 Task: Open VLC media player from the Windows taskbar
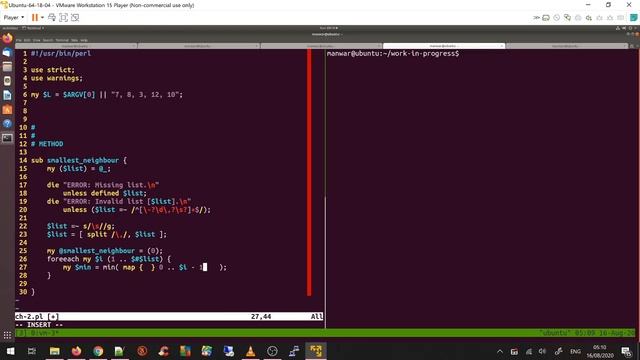point(250,351)
